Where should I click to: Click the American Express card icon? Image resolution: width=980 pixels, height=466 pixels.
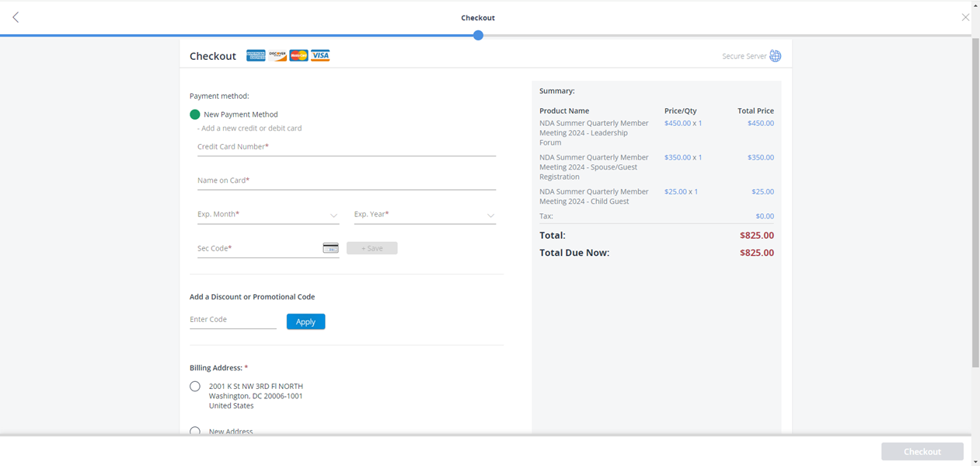256,56
